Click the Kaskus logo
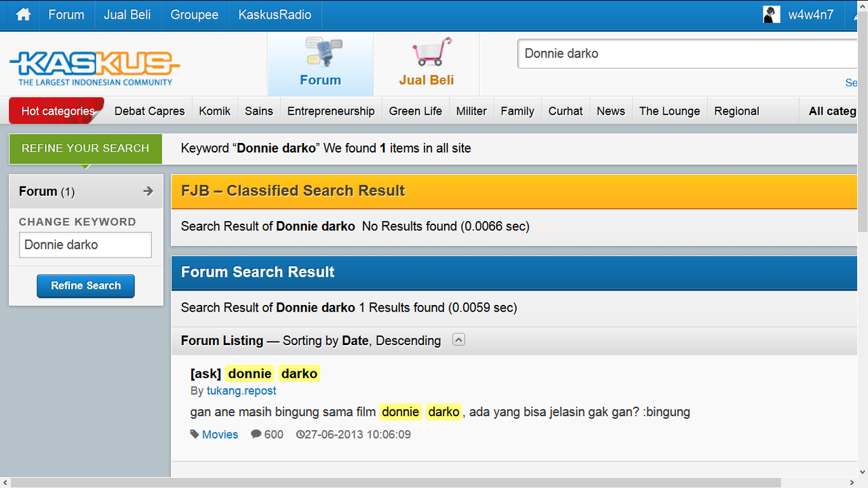Screen dimensions: 868x488 click(x=95, y=69)
